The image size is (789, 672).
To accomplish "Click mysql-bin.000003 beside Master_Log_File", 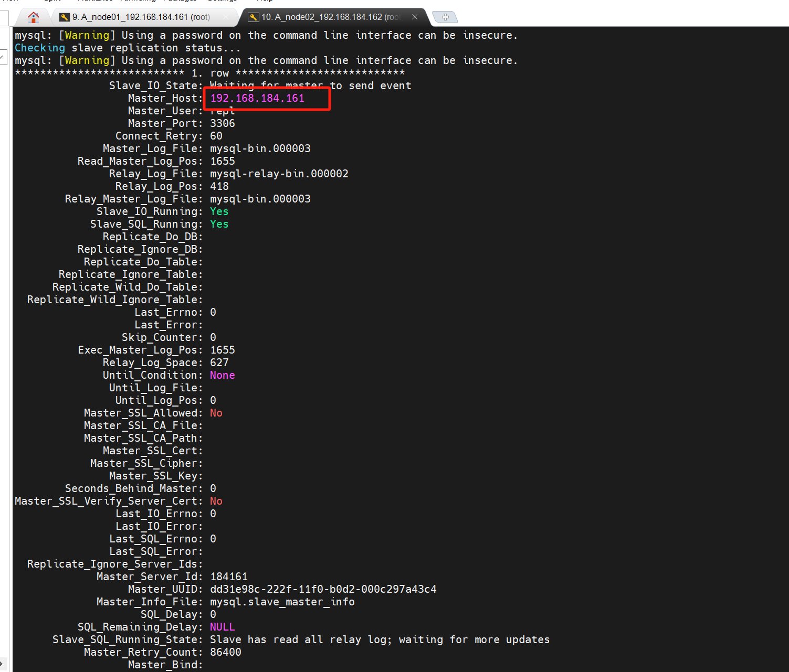I will point(260,148).
